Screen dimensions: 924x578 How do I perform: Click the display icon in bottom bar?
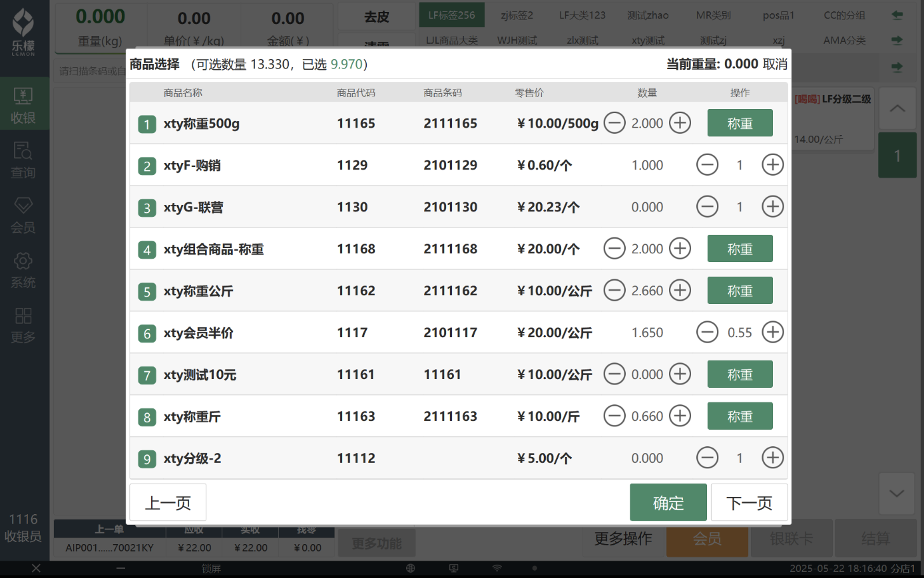[454, 568]
